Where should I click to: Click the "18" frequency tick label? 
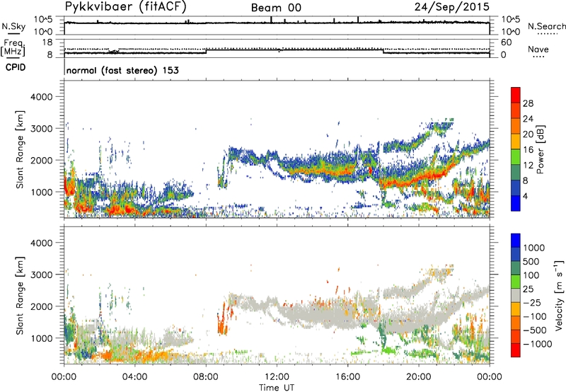click(47, 42)
